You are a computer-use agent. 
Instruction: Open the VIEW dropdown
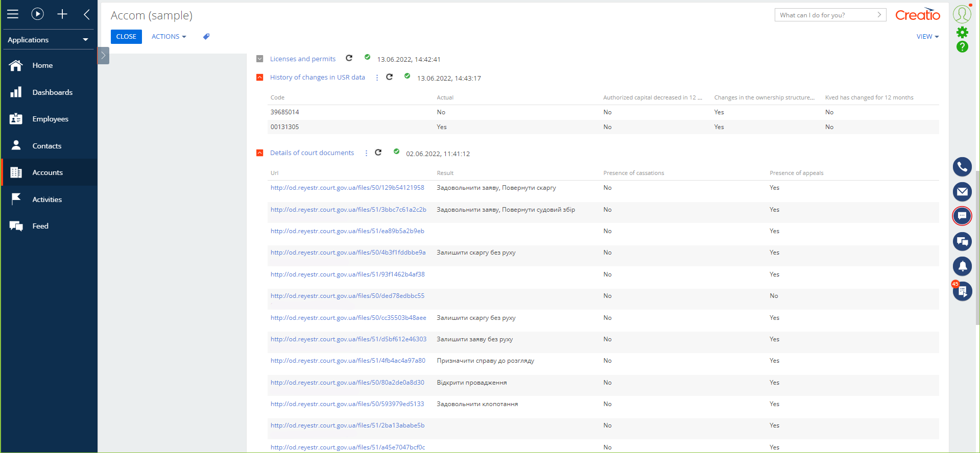(x=927, y=37)
